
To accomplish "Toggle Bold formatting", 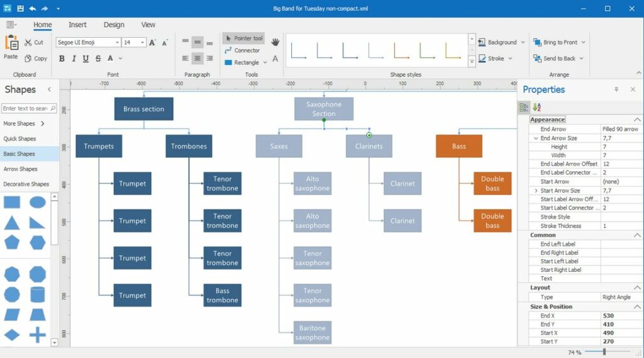I will coord(62,59).
